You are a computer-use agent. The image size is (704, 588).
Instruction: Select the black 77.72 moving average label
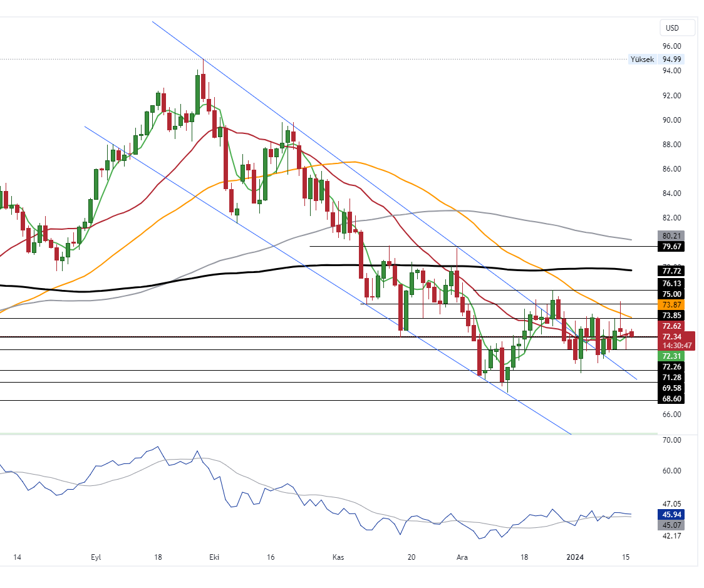pyautogui.click(x=671, y=271)
